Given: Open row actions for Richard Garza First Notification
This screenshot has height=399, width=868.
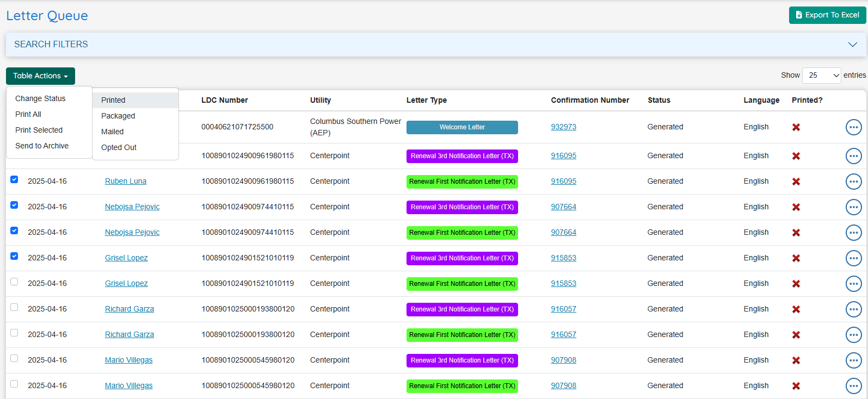Looking at the screenshot, I should (x=853, y=335).
